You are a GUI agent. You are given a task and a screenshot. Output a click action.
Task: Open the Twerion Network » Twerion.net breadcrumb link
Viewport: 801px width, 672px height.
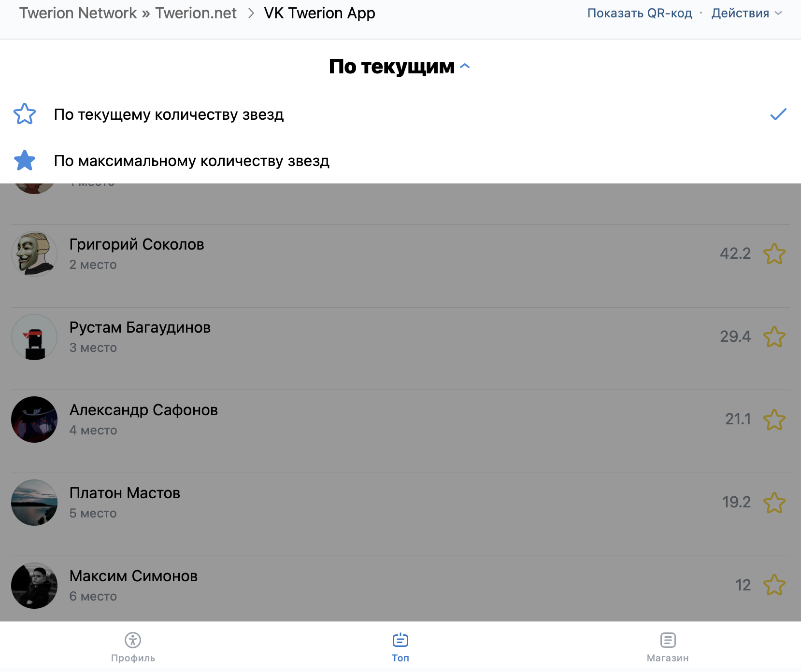click(x=128, y=13)
